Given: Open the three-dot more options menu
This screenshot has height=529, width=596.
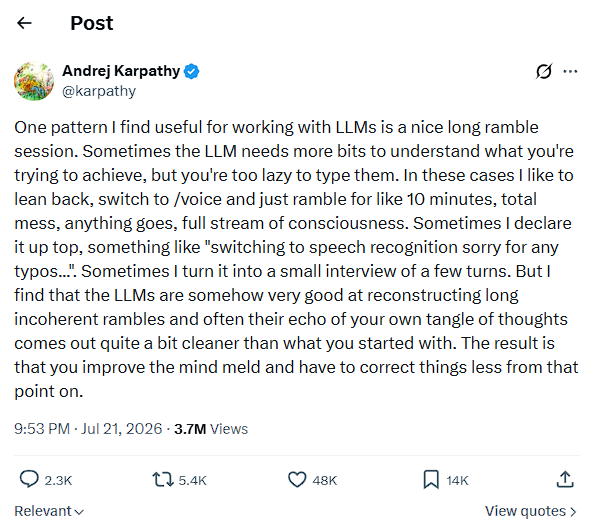Looking at the screenshot, I should pyautogui.click(x=570, y=71).
